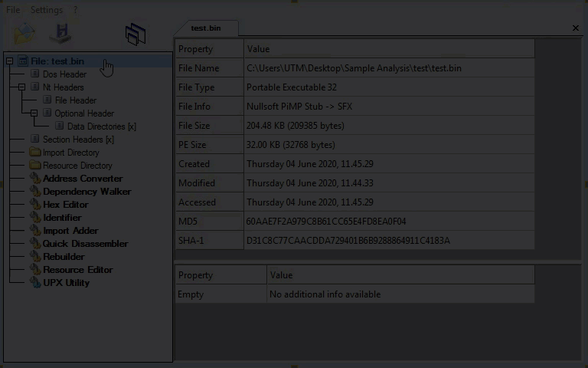Open the Import Directory tree item
588x368 pixels.
click(x=71, y=153)
